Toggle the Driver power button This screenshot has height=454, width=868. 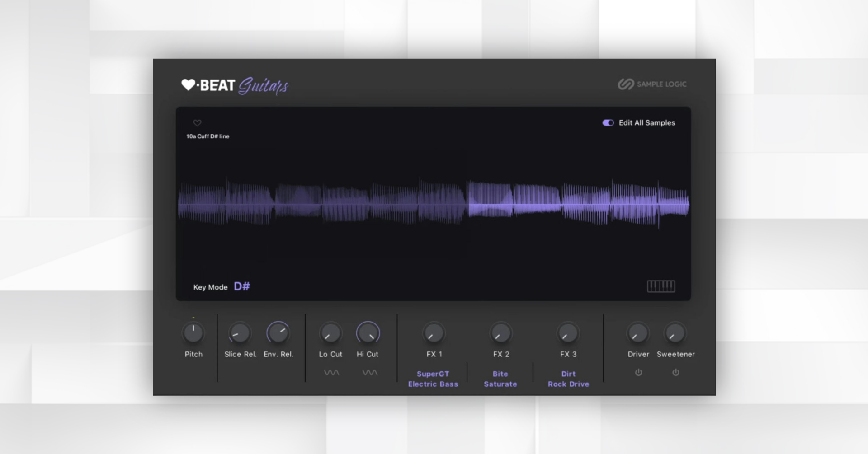point(638,373)
